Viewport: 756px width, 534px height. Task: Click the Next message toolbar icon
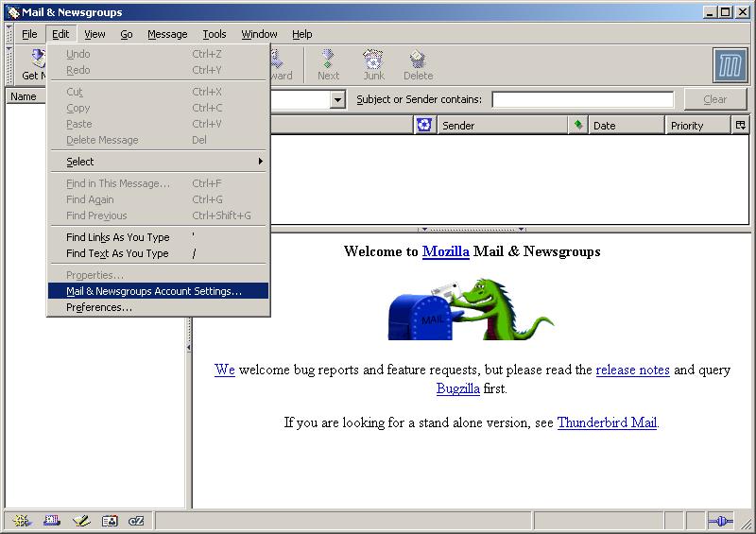tap(328, 64)
